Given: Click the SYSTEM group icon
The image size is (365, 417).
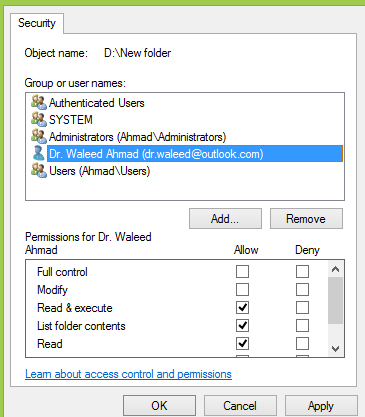Looking at the screenshot, I should 39,119.
